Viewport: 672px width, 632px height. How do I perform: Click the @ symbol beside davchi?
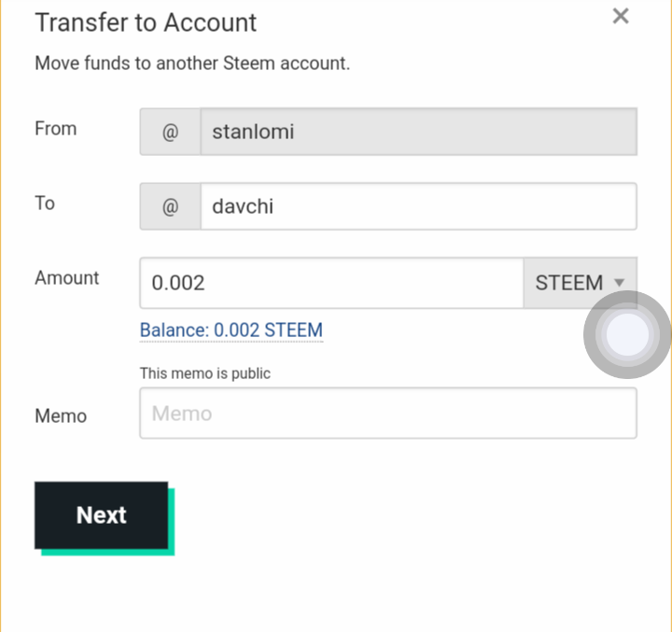click(x=170, y=206)
